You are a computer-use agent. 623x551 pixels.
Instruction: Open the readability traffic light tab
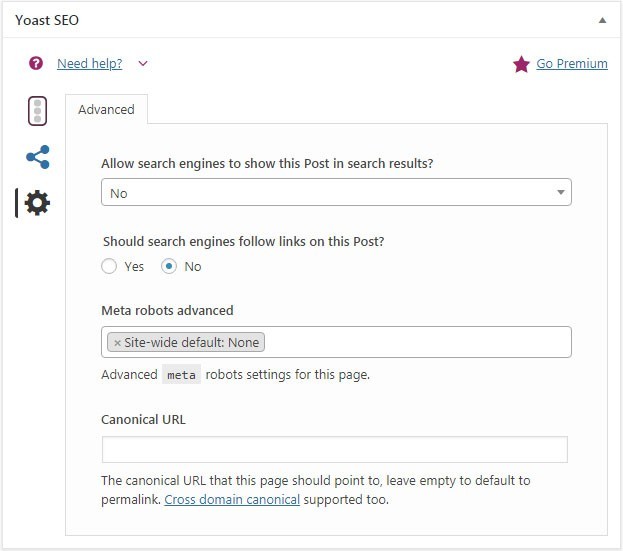coord(37,111)
